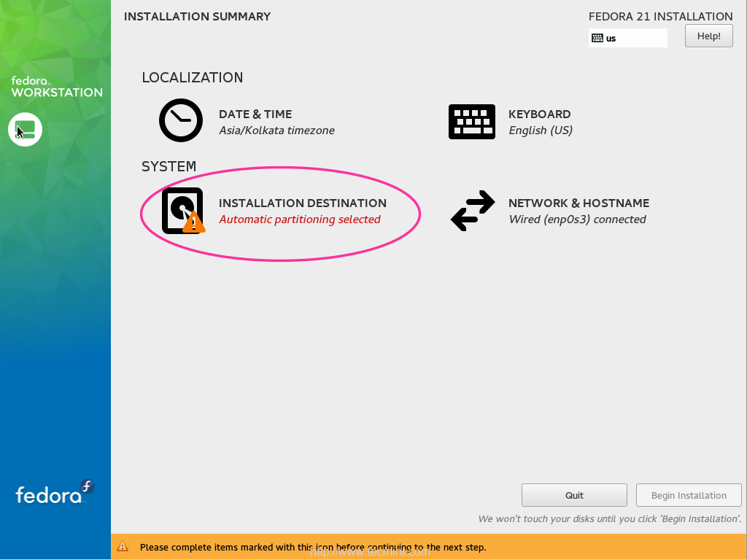The image size is (747, 560).
Task: Click the SYSTEM section heading
Action: tap(169, 166)
